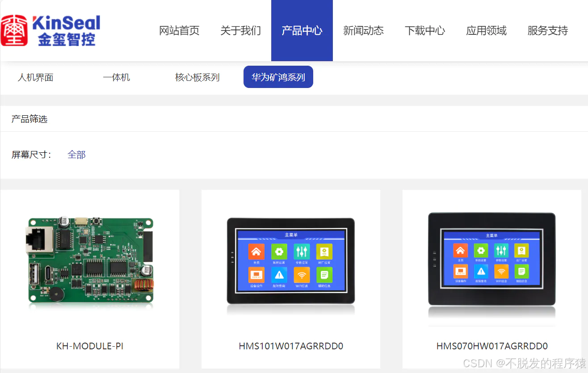
Task: Select the 一体机 category tab
Action: point(116,77)
